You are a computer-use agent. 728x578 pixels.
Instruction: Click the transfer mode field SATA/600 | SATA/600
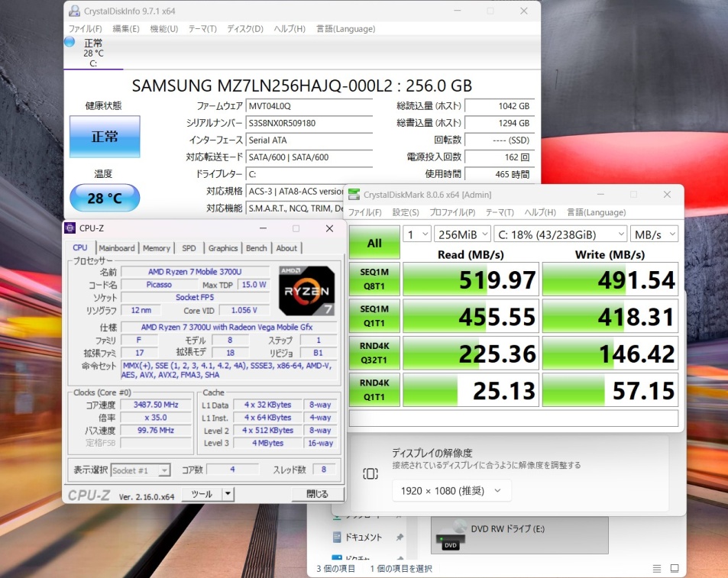[x=309, y=157]
